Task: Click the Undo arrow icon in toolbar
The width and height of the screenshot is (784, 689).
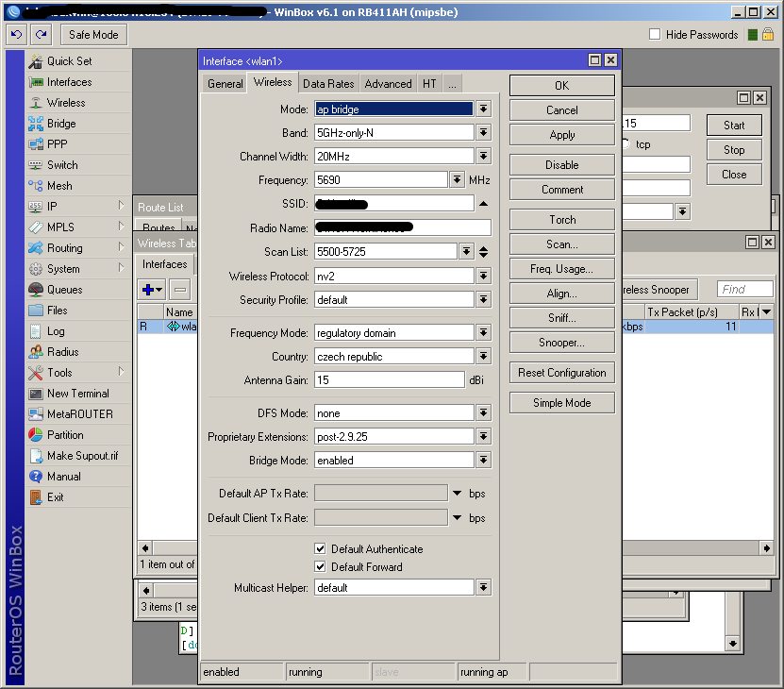Action: point(16,35)
